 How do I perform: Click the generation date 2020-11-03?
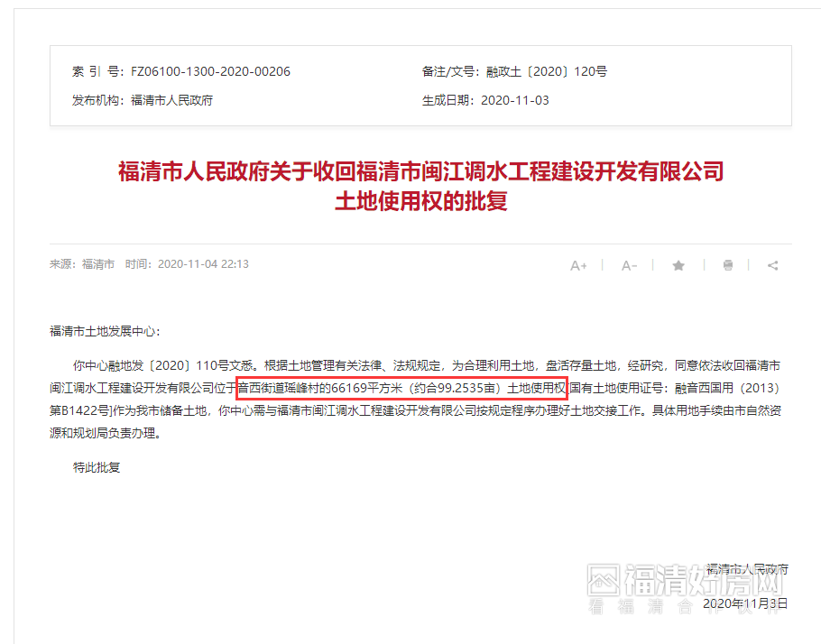click(514, 100)
